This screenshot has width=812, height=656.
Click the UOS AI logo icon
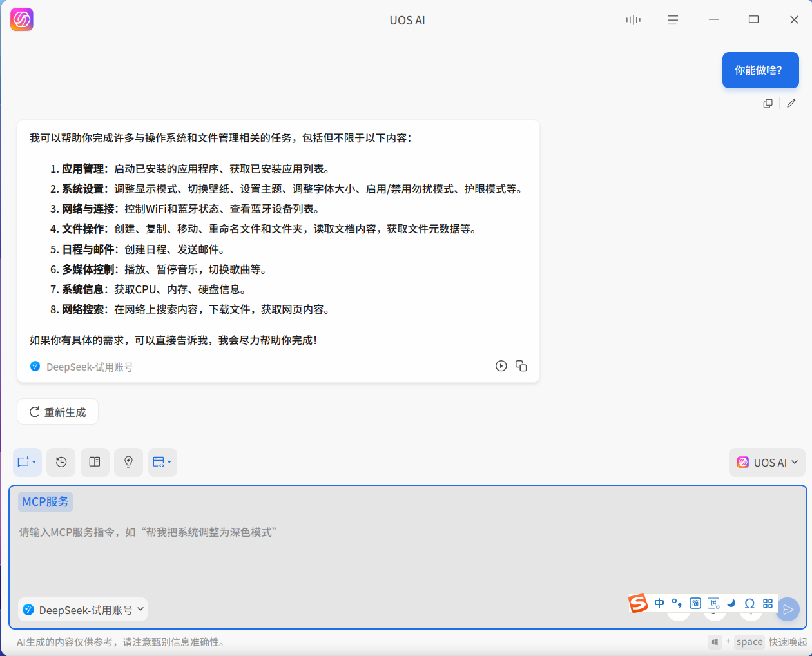coord(22,20)
